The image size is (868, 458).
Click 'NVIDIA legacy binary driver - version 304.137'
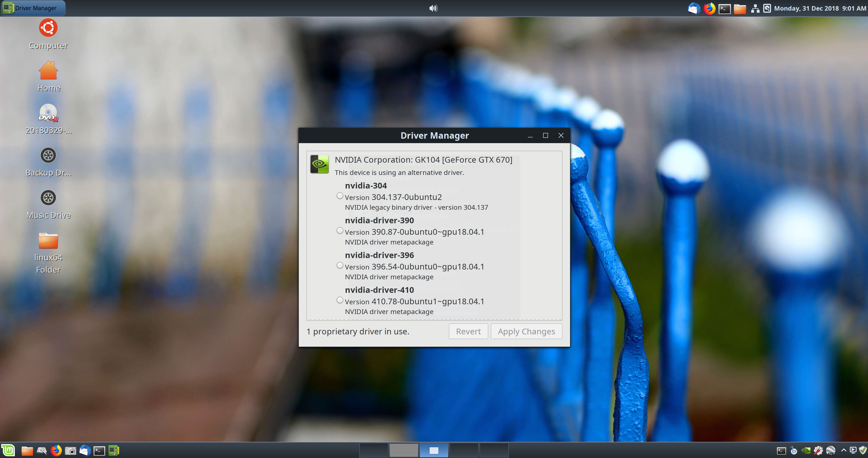coord(416,207)
